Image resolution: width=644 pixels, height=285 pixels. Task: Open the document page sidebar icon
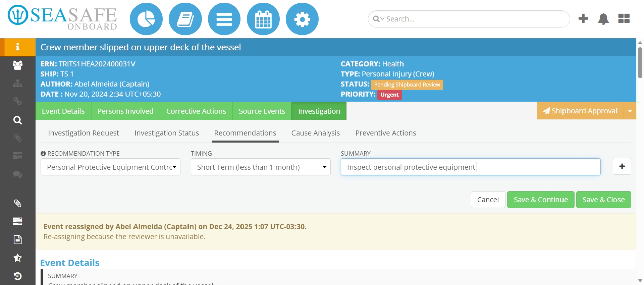coord(17,240)
